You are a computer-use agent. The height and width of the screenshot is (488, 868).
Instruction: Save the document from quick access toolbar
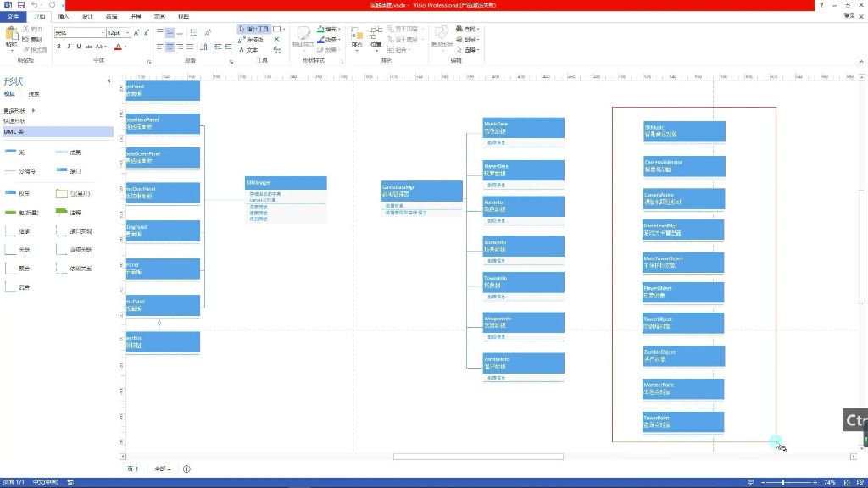coord(20,5)
